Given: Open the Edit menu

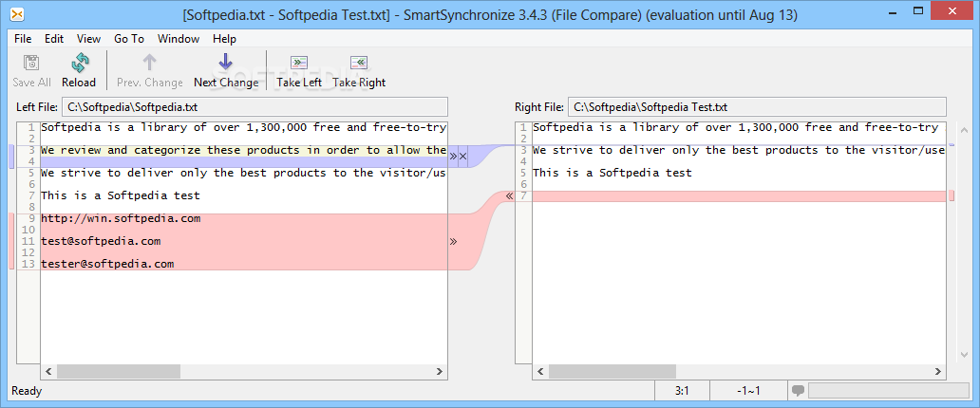Looking at the screenshot, I should [x=54, y=39].
